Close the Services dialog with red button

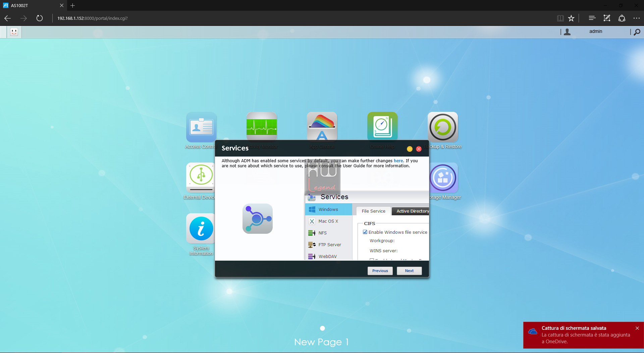419,149
